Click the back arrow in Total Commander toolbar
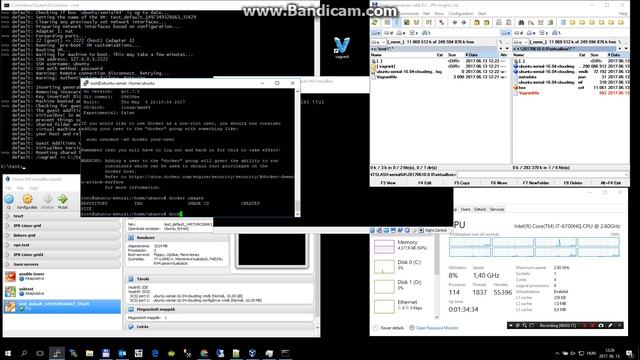This screenshot has height=360, width=640. 454,22
